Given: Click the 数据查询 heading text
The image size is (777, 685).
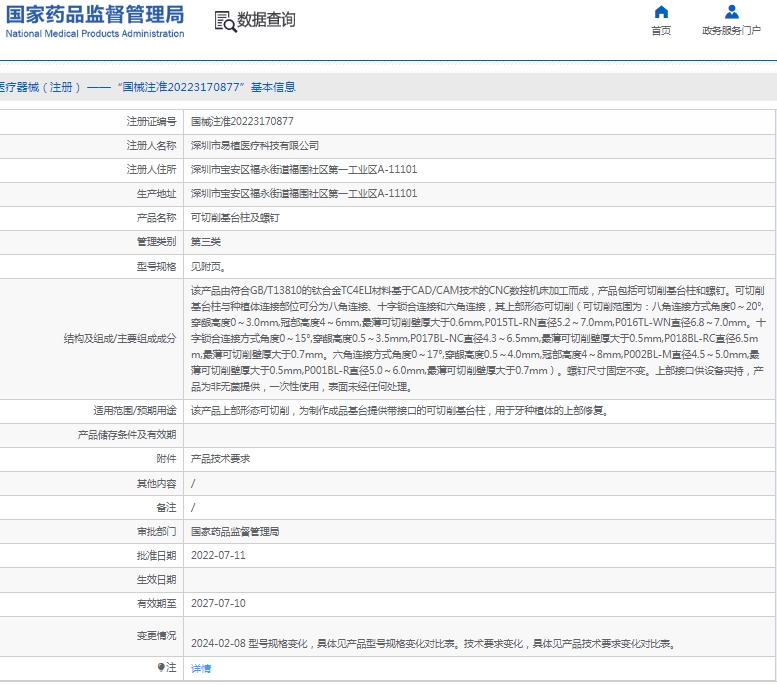Looking at the screenshot, I should pyautogui.click(x=267, y=20).
